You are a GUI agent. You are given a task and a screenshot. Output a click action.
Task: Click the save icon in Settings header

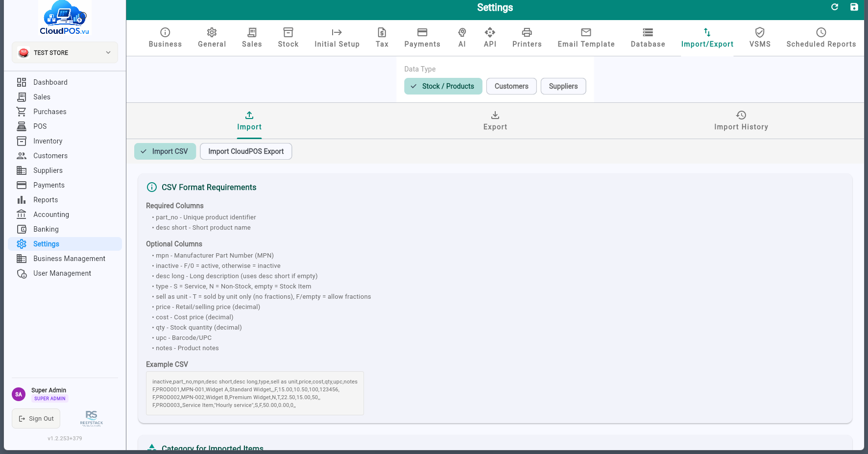(x=854, y=7)
